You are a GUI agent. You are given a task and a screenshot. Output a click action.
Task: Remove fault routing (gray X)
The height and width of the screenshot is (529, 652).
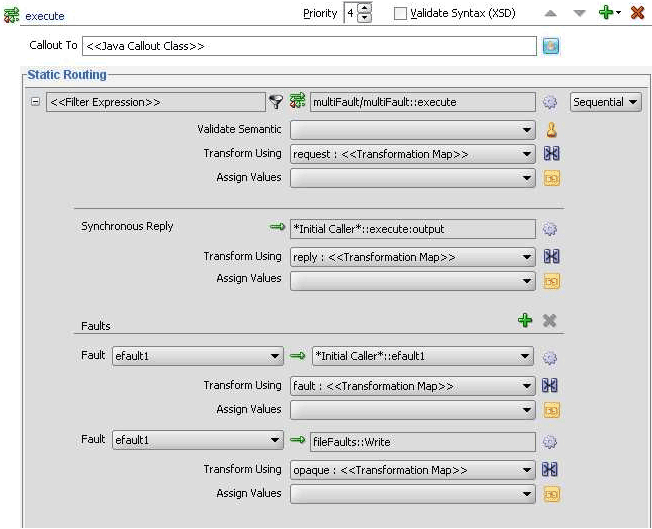tap(549, 320)
